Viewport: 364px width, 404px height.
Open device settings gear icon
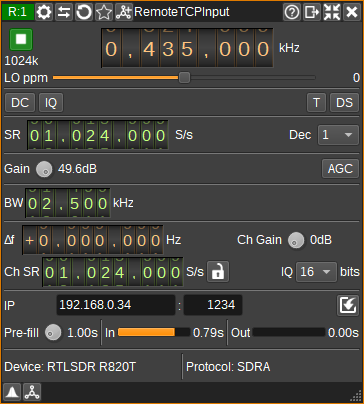coord(44,12)
